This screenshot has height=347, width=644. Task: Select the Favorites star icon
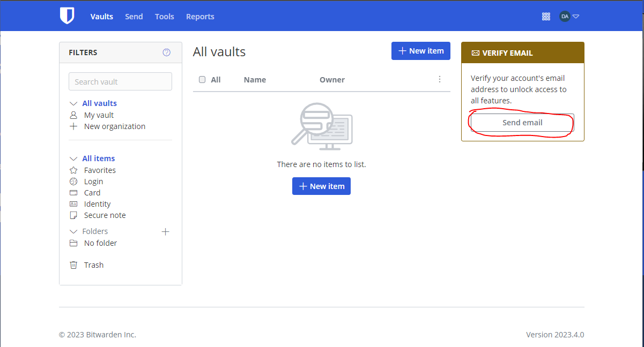coord(73,170)
